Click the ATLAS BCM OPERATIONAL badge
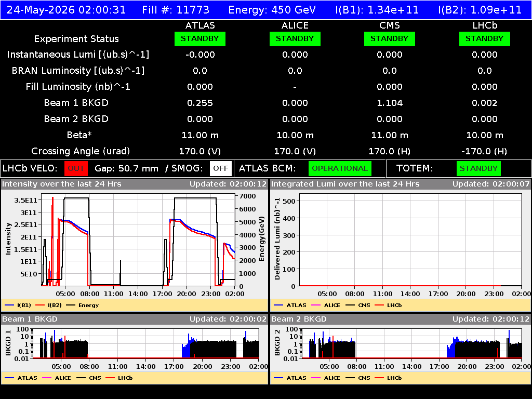The height and width of the screenshot is (399, 532). [x=340, y=169]
